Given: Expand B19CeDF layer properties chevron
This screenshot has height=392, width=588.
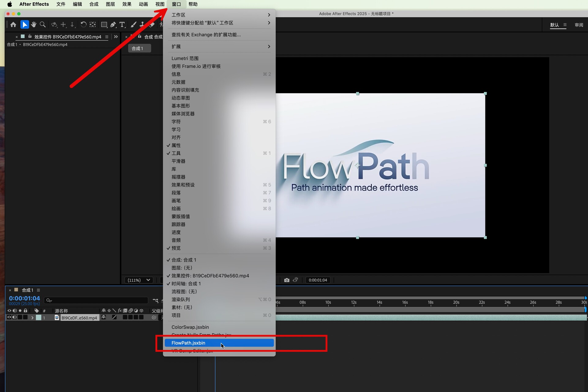Looking at the screenshot, I should [32, 318].
